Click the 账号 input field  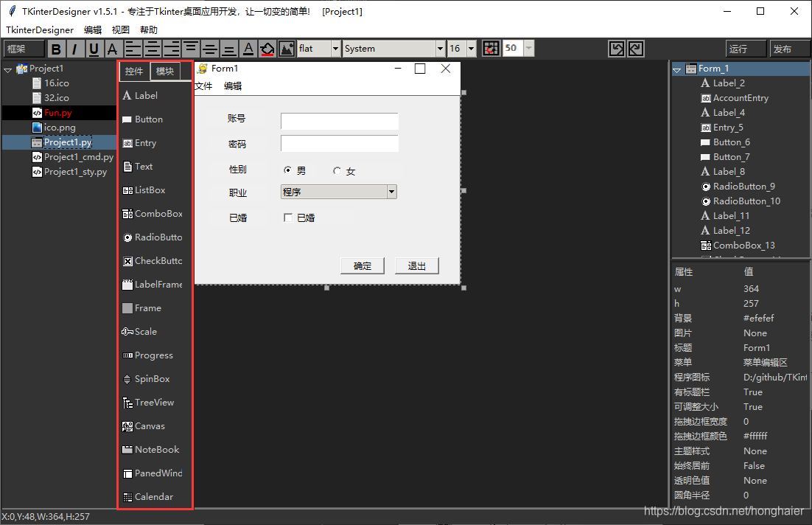(340, 121)
